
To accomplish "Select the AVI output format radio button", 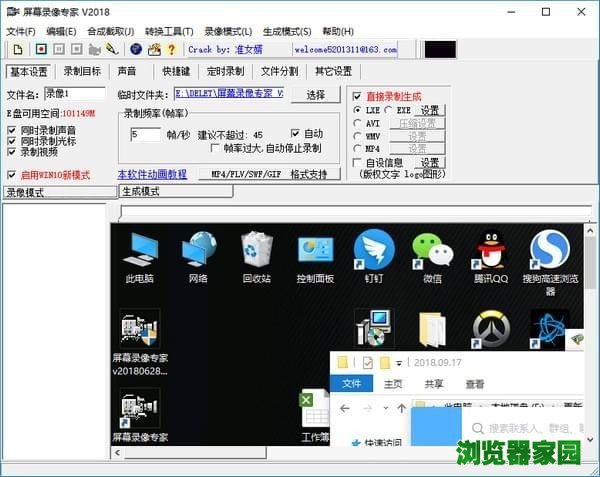I will coord(359,123).
